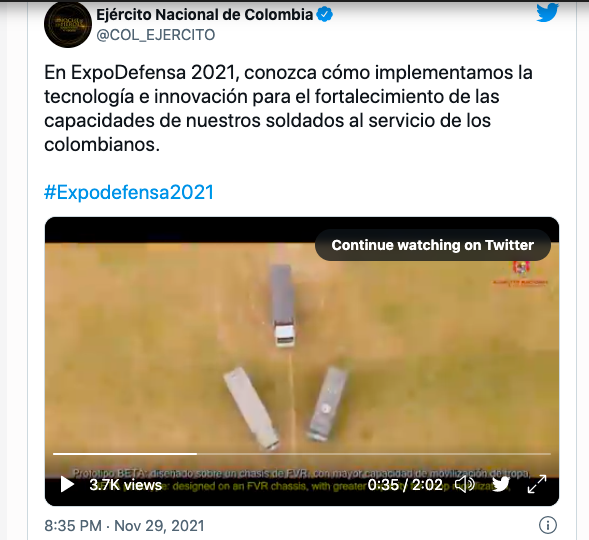Click the tweet text about ExpoDefensa 2021
The height and width of the screenshot is (540, 589).
(288, 109)
